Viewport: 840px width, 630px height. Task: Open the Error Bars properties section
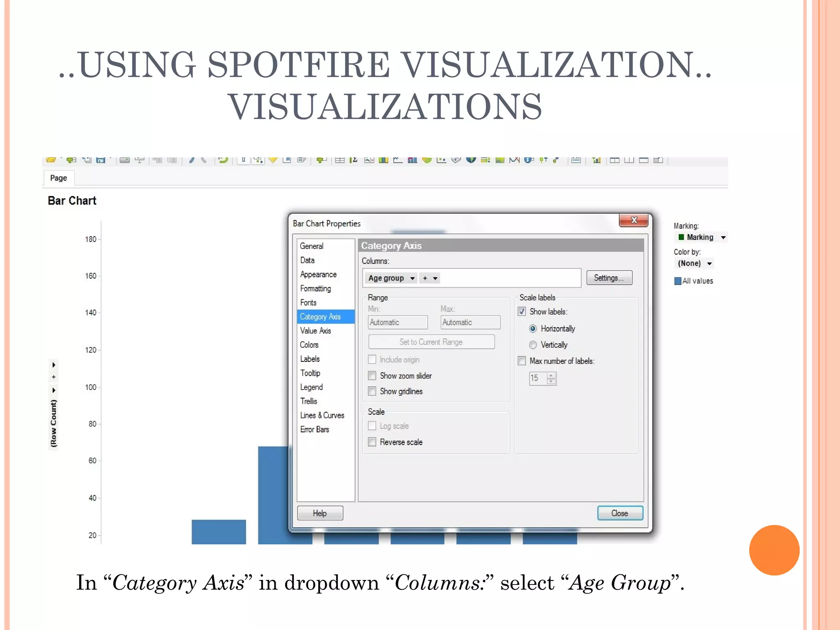[x=315, y=429]
